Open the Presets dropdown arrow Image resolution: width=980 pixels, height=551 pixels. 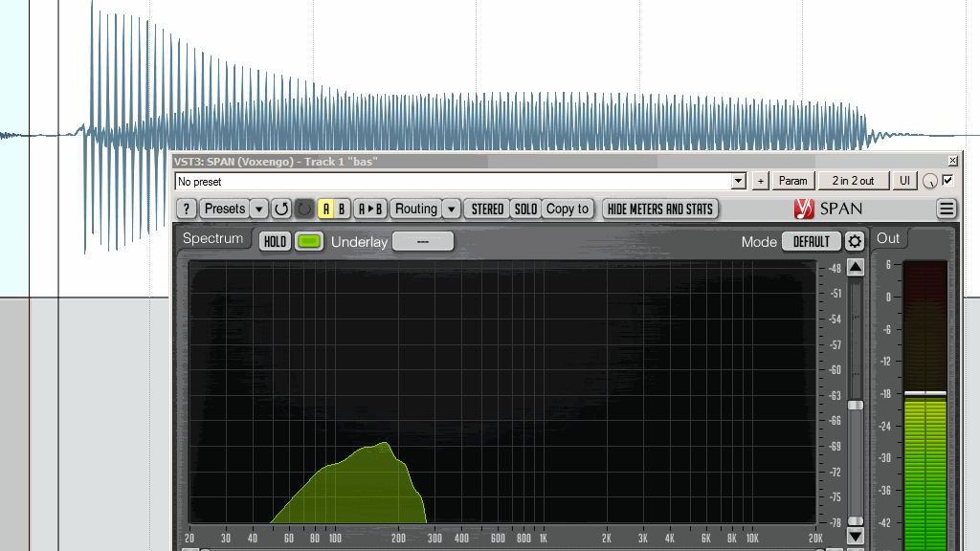(259, 209)
